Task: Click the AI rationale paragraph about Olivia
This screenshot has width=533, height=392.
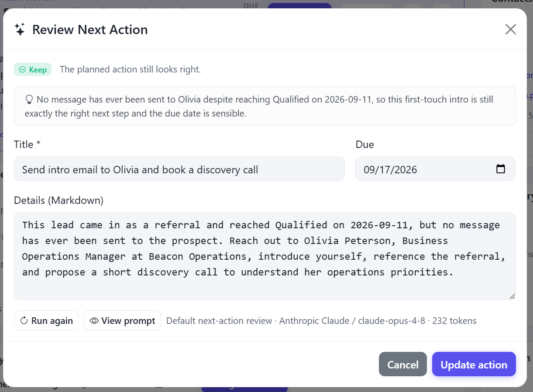Action: (x=259, y=107)
